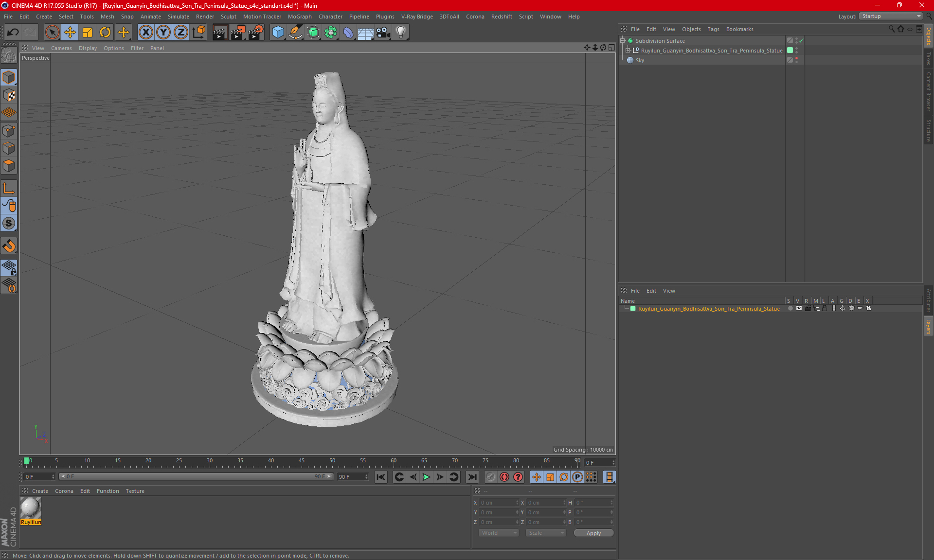Click the green swatch of the Layers panel layer
934x560 pixels.
633,309
